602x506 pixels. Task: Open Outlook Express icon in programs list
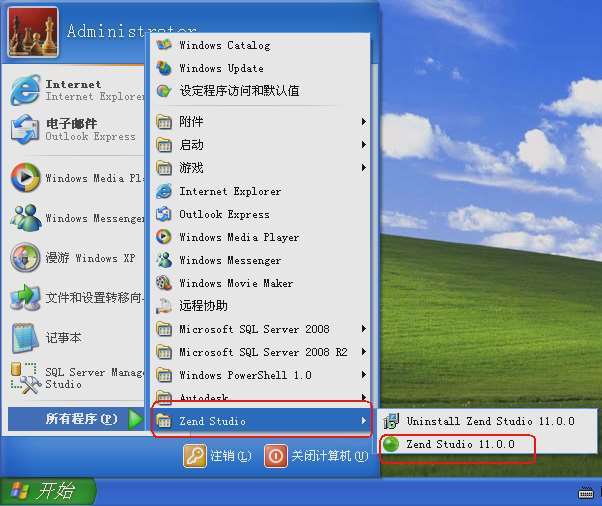164,214
